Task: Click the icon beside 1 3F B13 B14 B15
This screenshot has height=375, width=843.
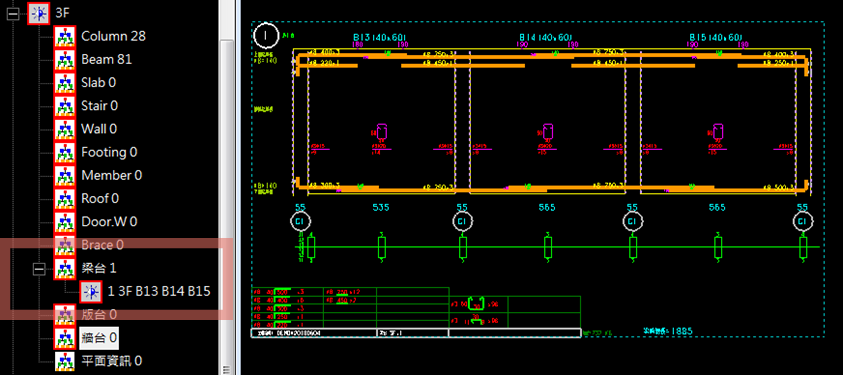Action: [x=91, y=291]
